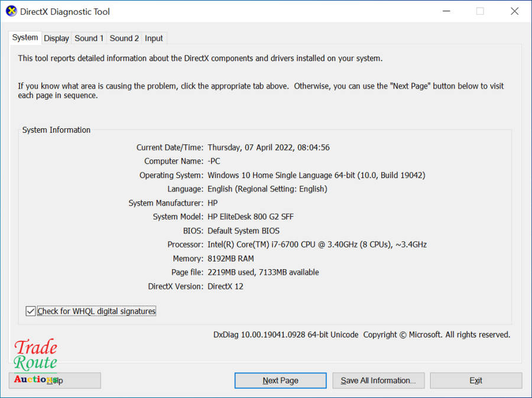This screenshot has height=398, width=532.
Task: Click the Trade Route watermark logo
Action: point(35,355)
